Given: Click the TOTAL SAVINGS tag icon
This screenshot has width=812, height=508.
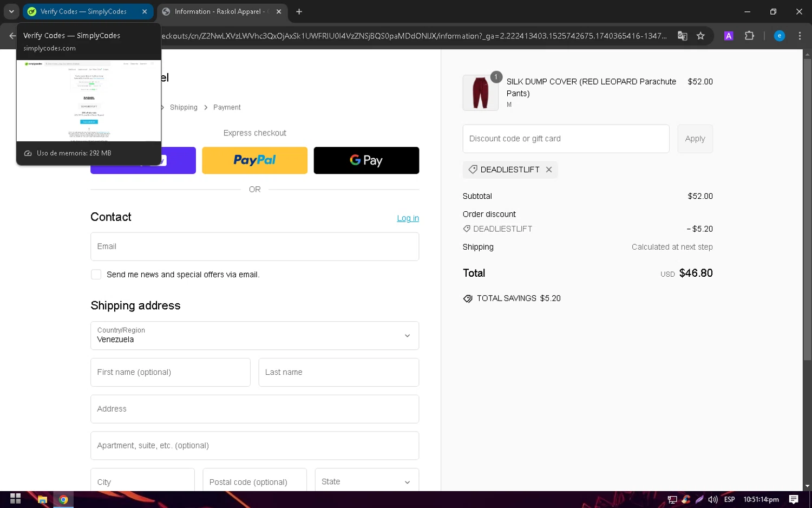Looking at the screenshot, I should click(468, 298).
